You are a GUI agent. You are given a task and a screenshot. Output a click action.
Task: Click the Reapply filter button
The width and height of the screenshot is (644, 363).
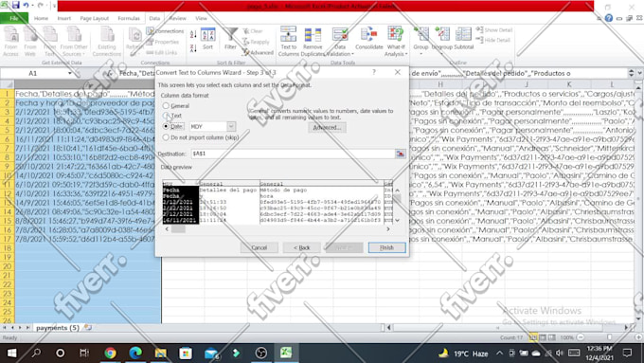(x=256, y=42)
